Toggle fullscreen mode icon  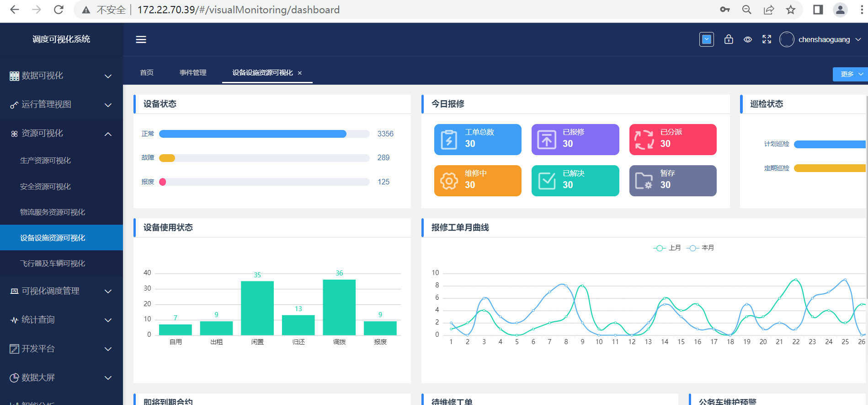pos(767,39)
